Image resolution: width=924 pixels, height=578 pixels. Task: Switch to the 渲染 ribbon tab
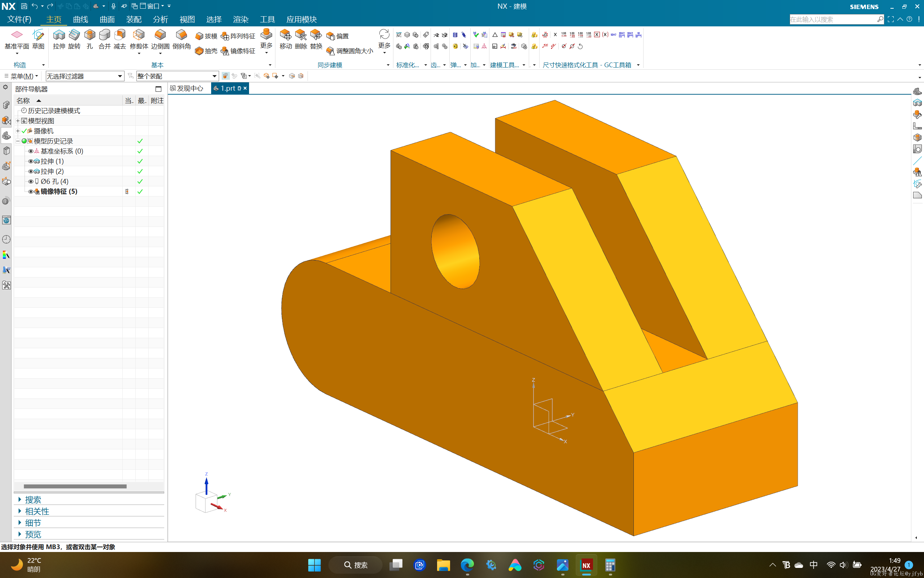pyautogui.click(x=240, y=19)
